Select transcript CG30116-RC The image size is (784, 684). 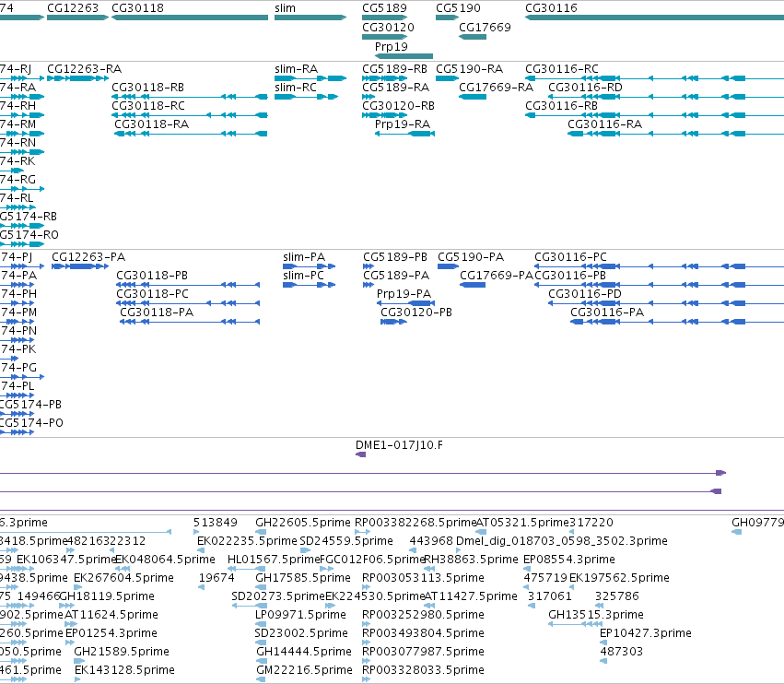pyautogui.click(x=561, y=69)
